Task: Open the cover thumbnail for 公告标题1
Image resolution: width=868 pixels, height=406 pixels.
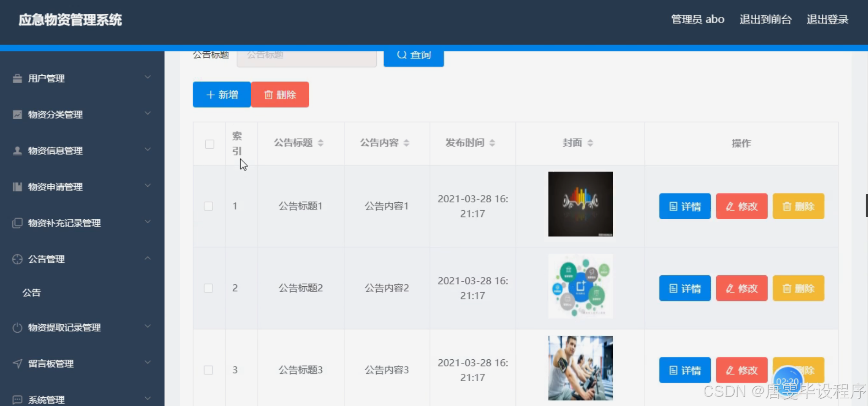Action: (x=580, y=204)
